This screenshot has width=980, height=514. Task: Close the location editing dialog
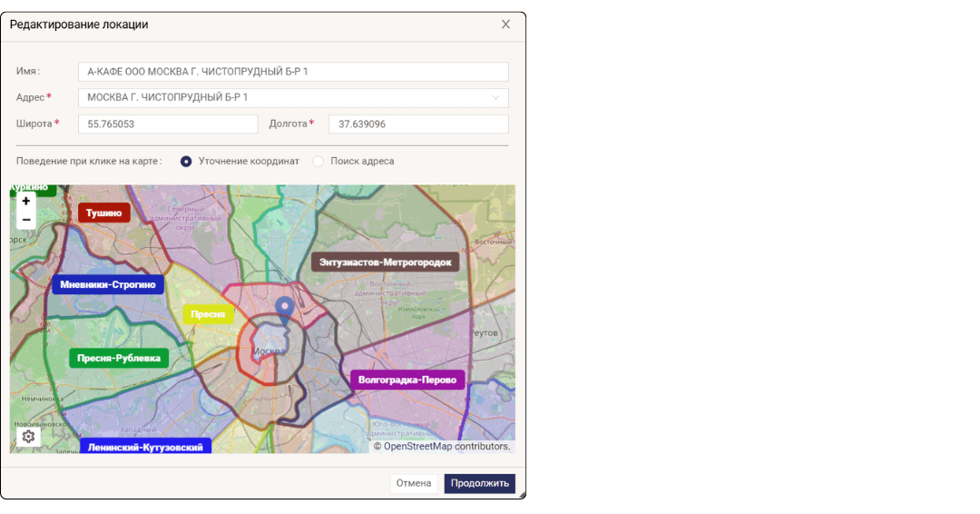(x=505, y=25)
